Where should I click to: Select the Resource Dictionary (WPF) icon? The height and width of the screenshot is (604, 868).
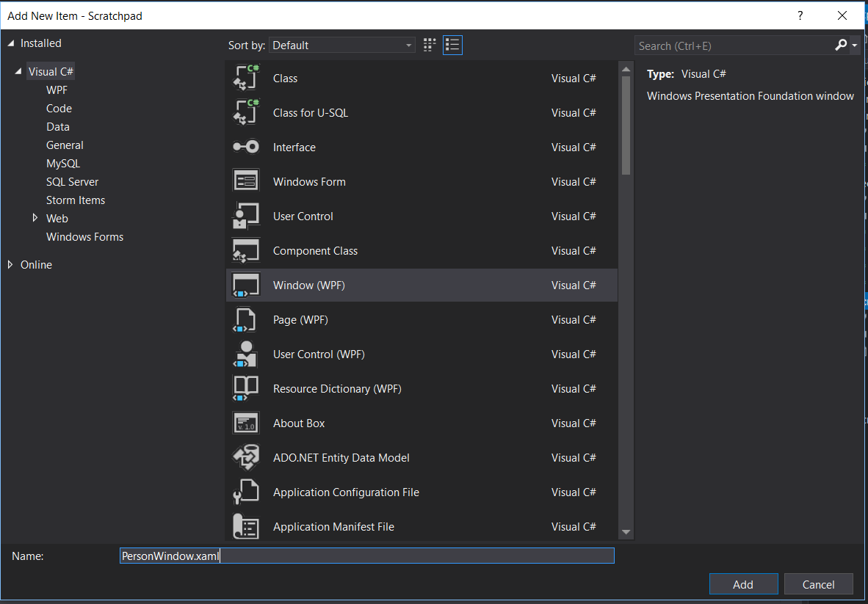coord(246,389)
